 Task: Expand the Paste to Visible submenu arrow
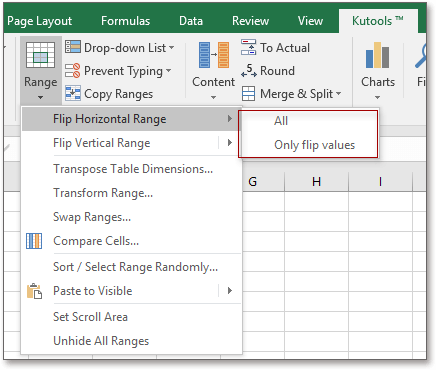tap(230, 291)
